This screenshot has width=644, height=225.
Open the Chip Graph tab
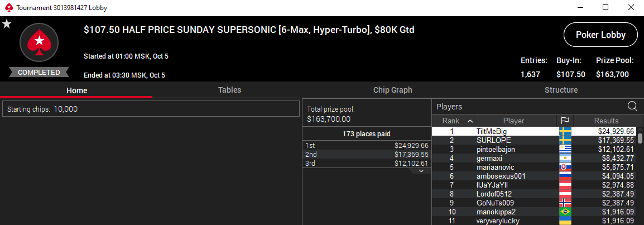[392, 90]
